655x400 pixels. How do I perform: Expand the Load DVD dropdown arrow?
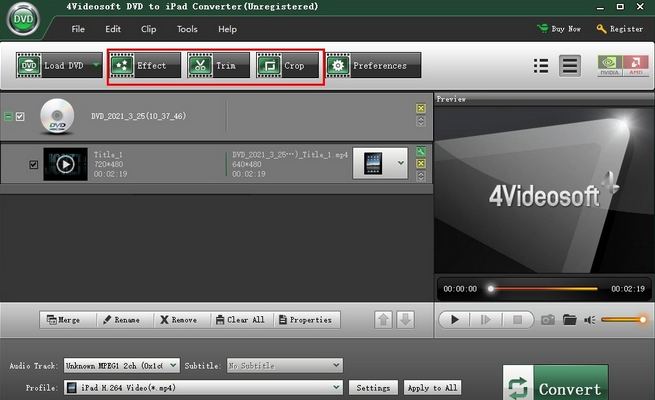coord(96,65)
